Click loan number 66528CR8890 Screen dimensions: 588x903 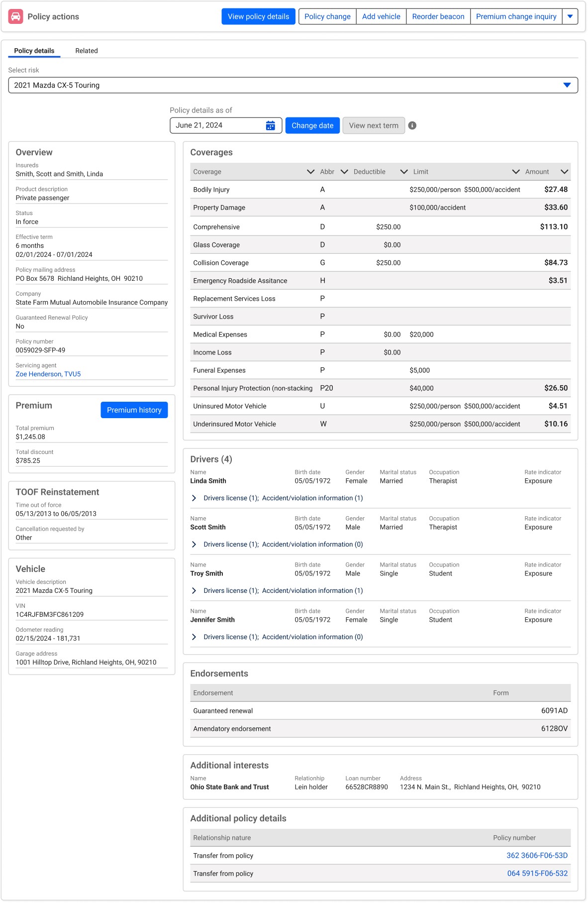pyautogui.click(x=367, y=788)
